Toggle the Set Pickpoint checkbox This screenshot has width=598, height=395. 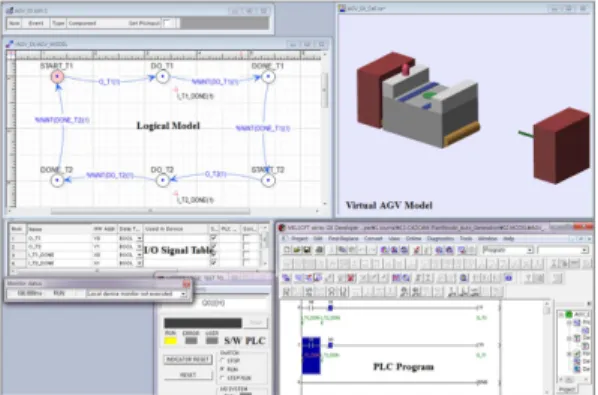pos(167,23)
